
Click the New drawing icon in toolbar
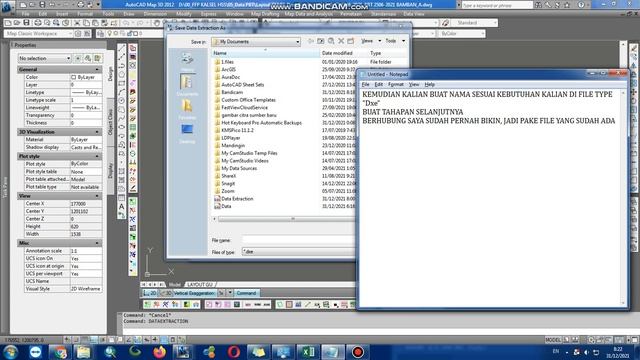pyautogui.click(x=8, y=23)
